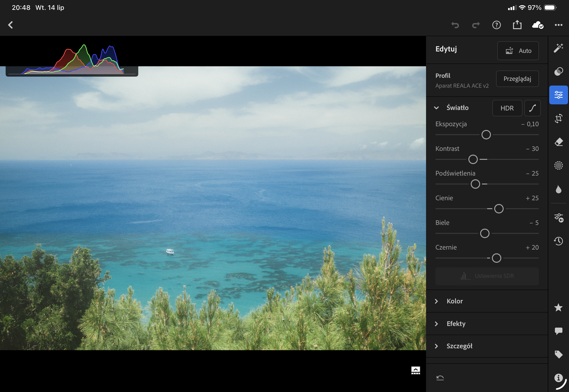Click the Podświetlenia slider handle

(475, 184)
